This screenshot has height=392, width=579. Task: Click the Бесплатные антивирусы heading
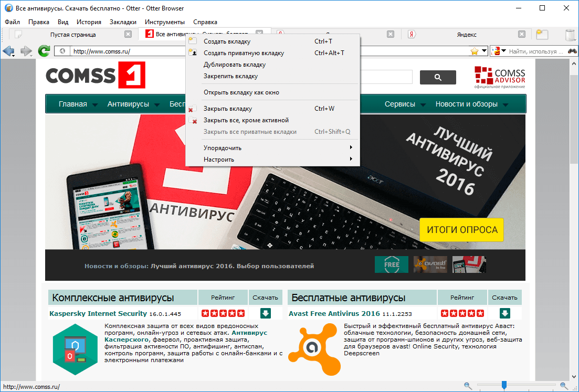tap(348, 298)
